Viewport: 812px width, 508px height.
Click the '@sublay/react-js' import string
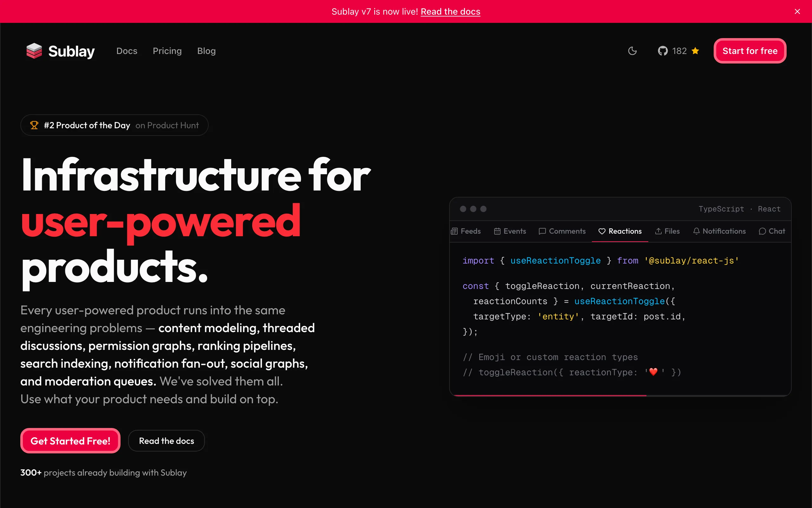point(691,260)
